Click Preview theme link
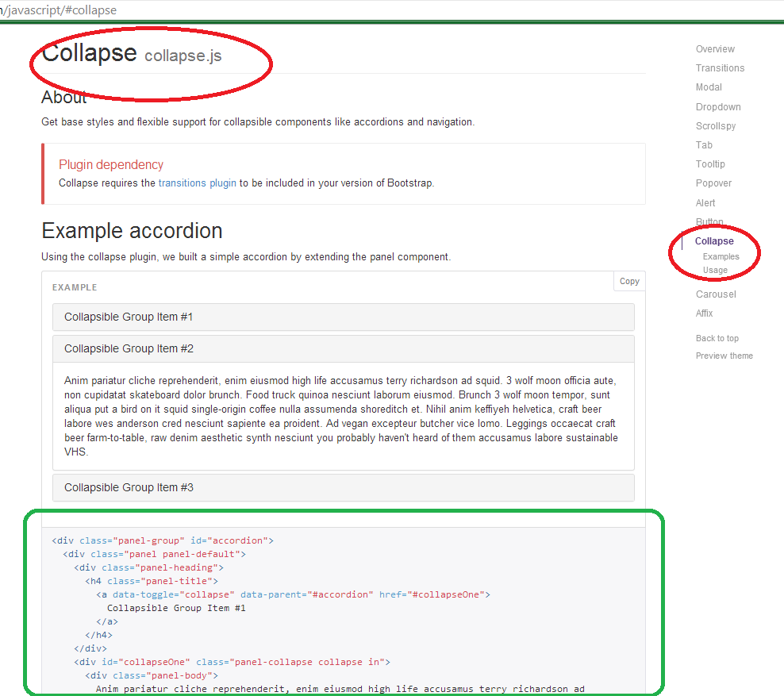This screenshot has width=784, height=696. 724,356
